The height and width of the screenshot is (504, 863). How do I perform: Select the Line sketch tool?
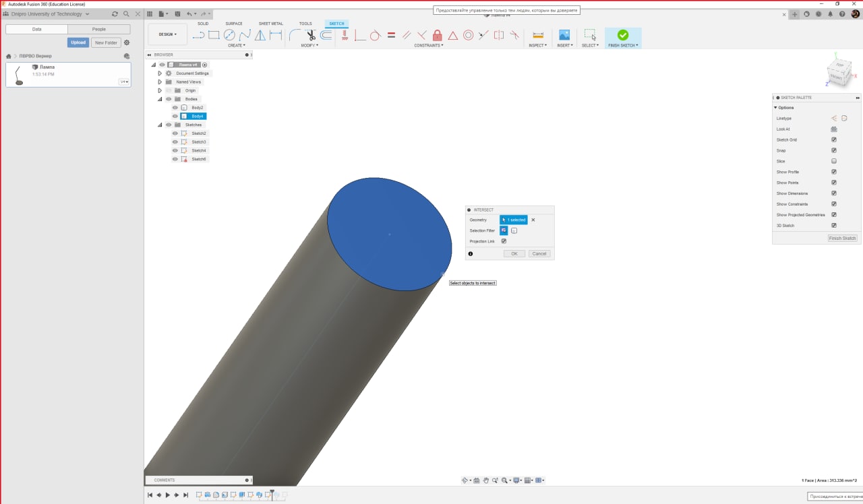click(x=200, y=35)
